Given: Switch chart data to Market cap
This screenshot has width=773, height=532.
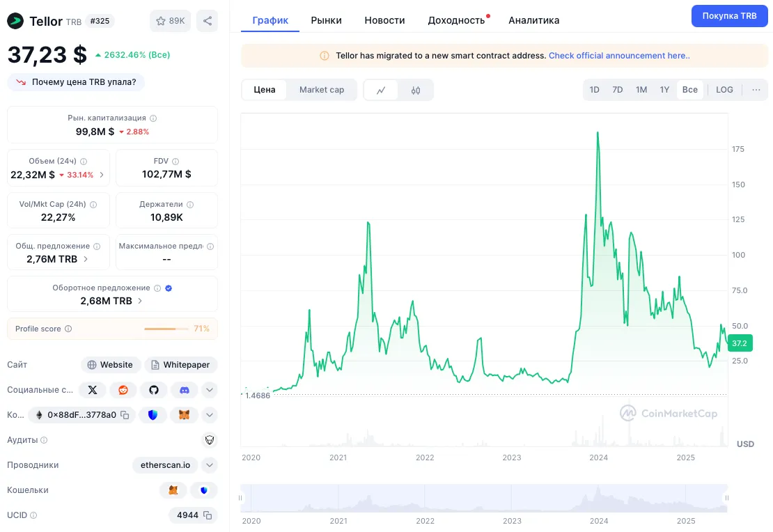Looking at the screenshot, I should 322,90.
